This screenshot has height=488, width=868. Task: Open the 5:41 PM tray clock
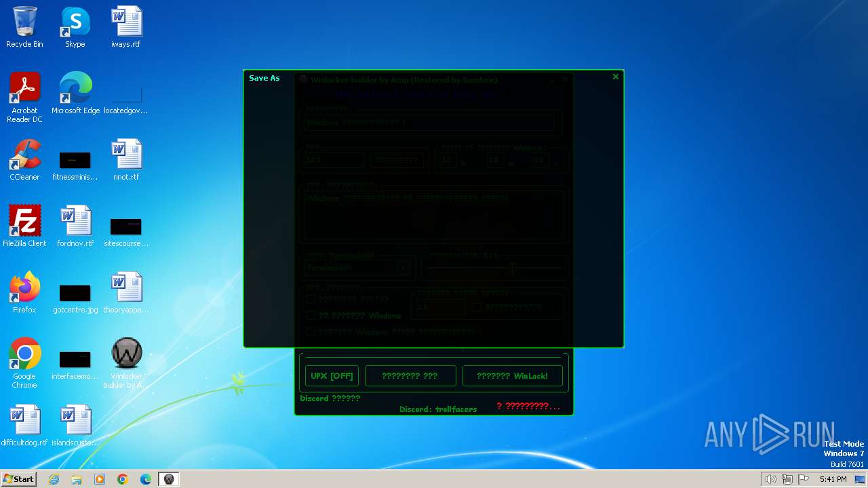pos(833,479)
